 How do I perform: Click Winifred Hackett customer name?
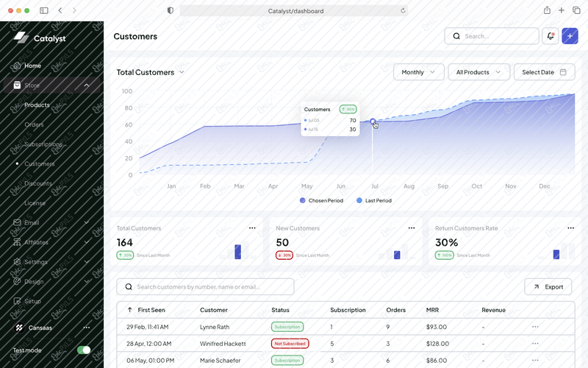(x=223, y=344)
